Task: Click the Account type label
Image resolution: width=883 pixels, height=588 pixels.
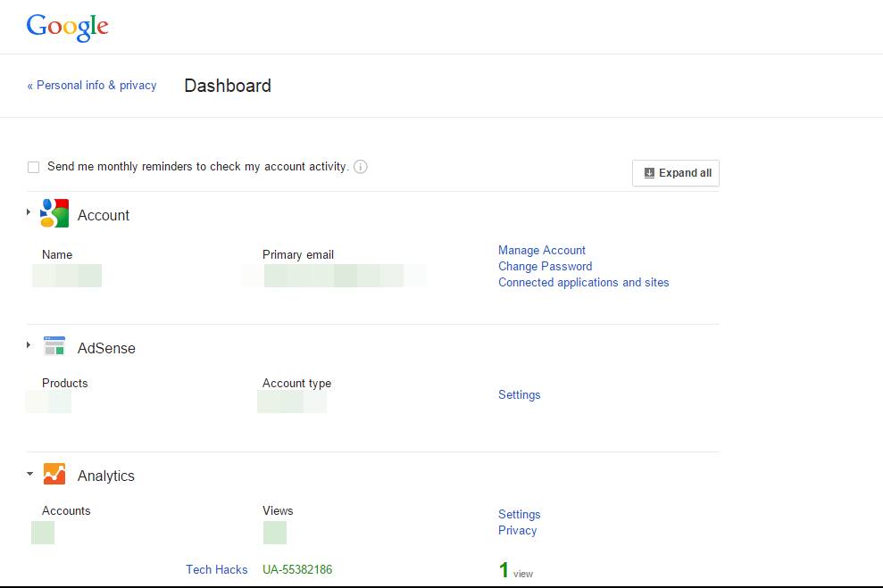Action: [296, 383]
